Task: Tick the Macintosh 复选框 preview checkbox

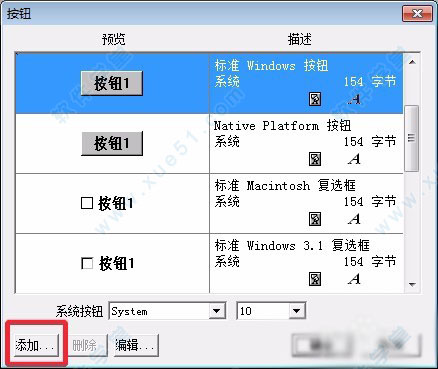Action: pyautogui.click(x=87, y=203)
